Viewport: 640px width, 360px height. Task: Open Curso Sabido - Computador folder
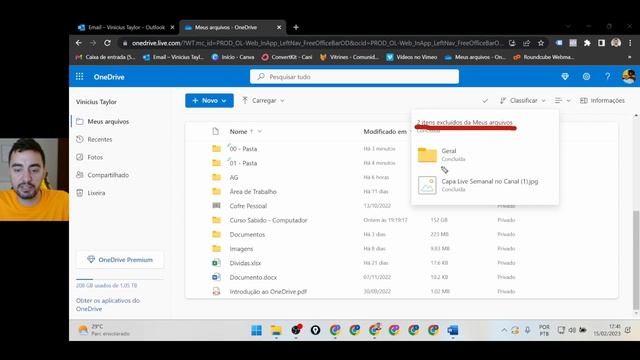268,220
